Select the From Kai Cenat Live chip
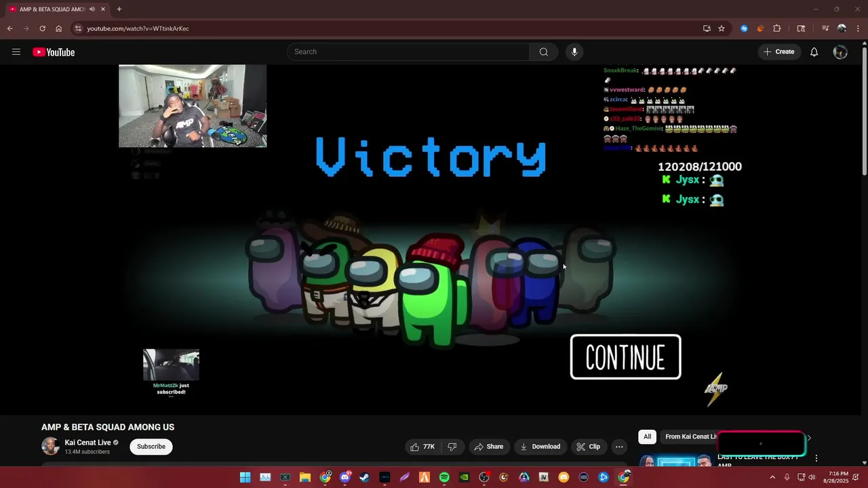 690,436
